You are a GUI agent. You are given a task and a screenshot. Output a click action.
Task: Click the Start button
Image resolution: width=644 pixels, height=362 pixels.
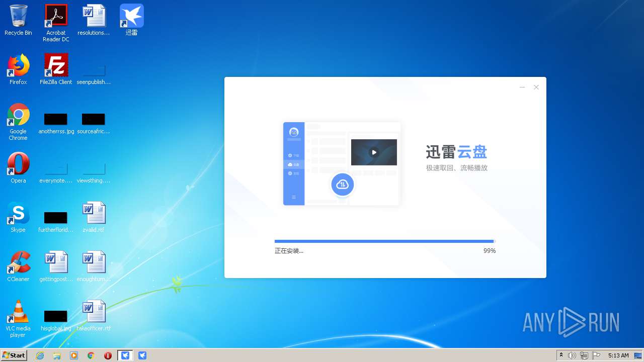(14, 355)
